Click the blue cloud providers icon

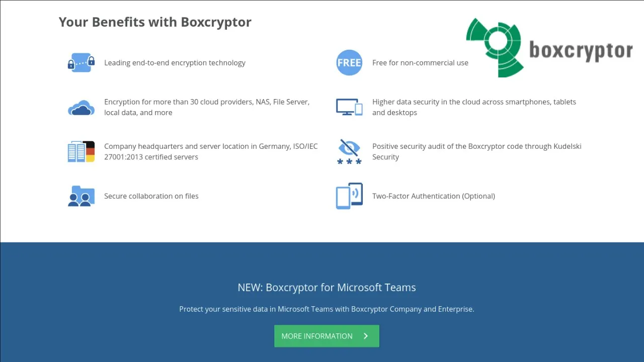click(x=81, y=108)
